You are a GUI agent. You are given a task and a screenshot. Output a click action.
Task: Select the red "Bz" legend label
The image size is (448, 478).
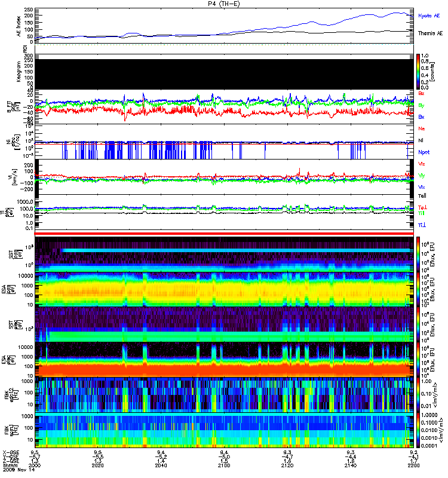(421, 94)
